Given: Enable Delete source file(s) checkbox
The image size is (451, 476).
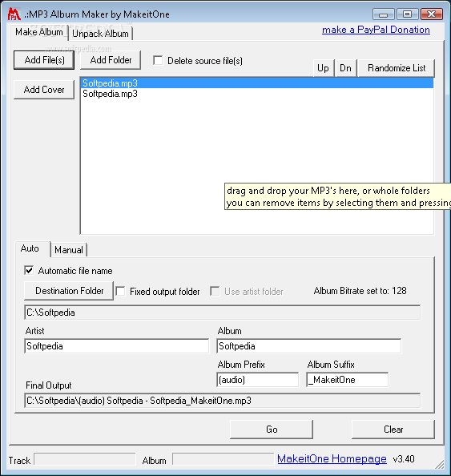Looking at the screenshot, I should tap(158, 60).
